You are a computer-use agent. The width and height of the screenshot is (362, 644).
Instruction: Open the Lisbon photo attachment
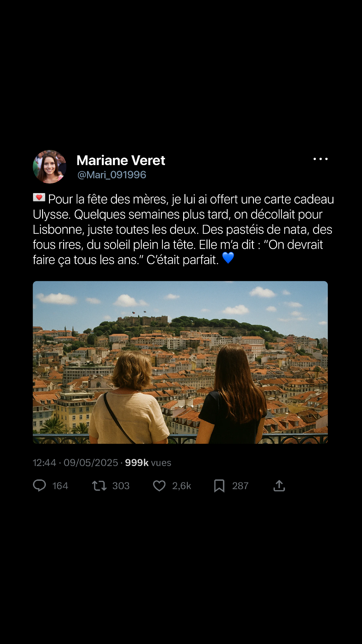pyautogui.click(x=180, y=362)
